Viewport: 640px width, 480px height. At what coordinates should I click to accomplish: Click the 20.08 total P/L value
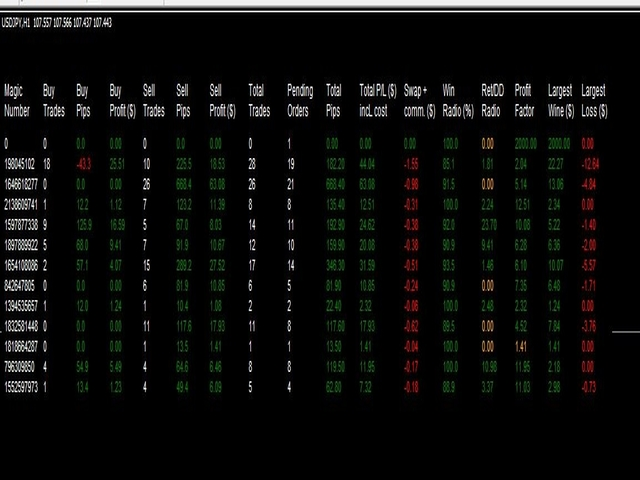click(367, 245)
